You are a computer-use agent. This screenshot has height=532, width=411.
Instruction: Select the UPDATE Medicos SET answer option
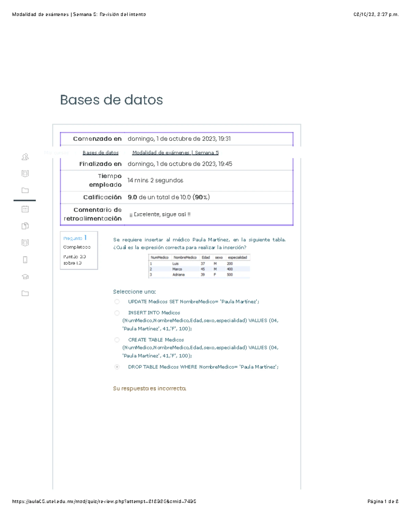click(x=117, y=302)
